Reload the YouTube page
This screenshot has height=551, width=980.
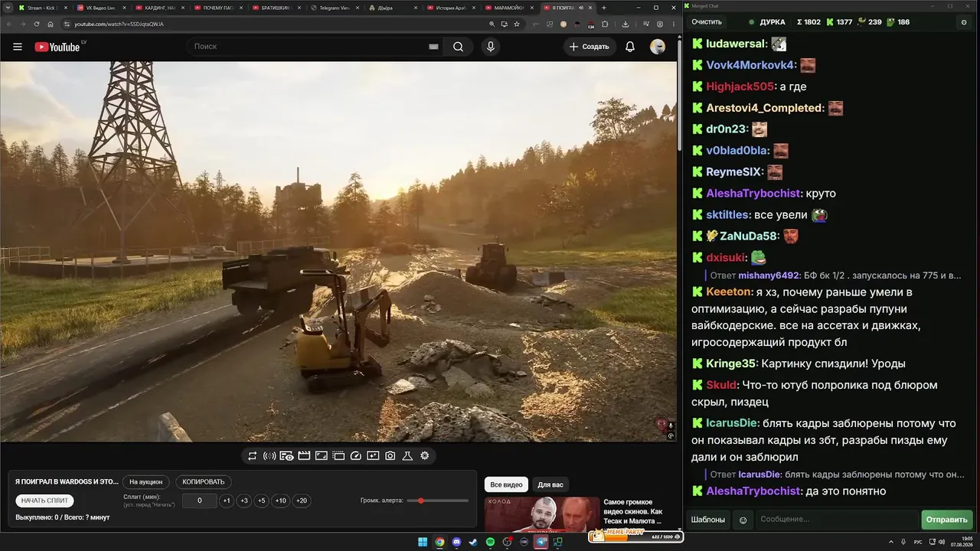coord(37,24)
